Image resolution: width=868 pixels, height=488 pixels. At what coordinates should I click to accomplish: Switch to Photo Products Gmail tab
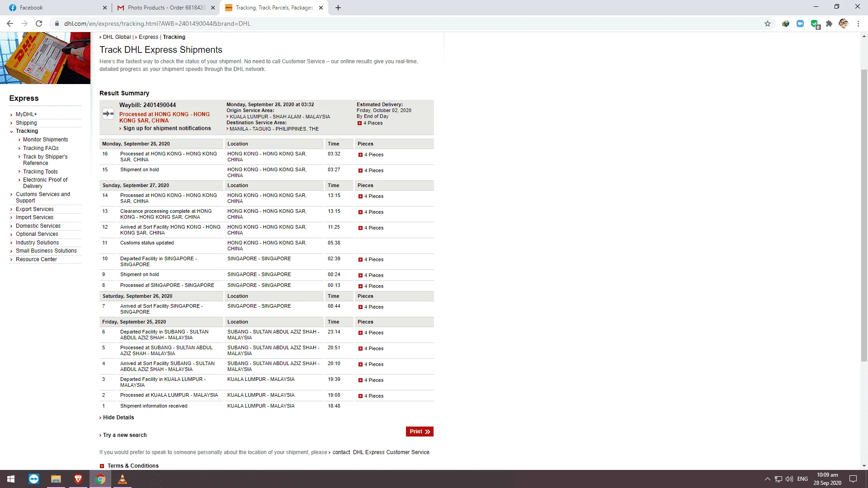coord(165,8)
